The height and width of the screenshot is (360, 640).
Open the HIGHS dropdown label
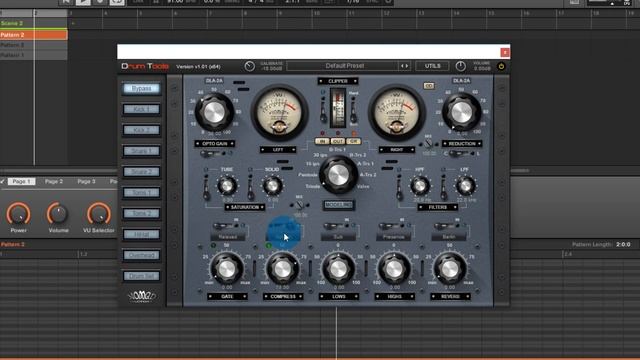(394, 297)
